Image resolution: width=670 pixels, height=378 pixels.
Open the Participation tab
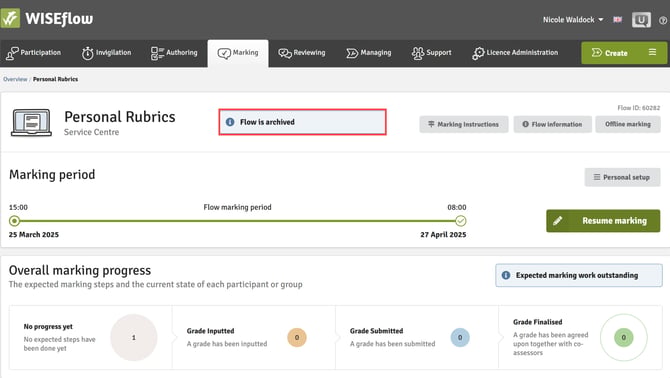point(33,53)
